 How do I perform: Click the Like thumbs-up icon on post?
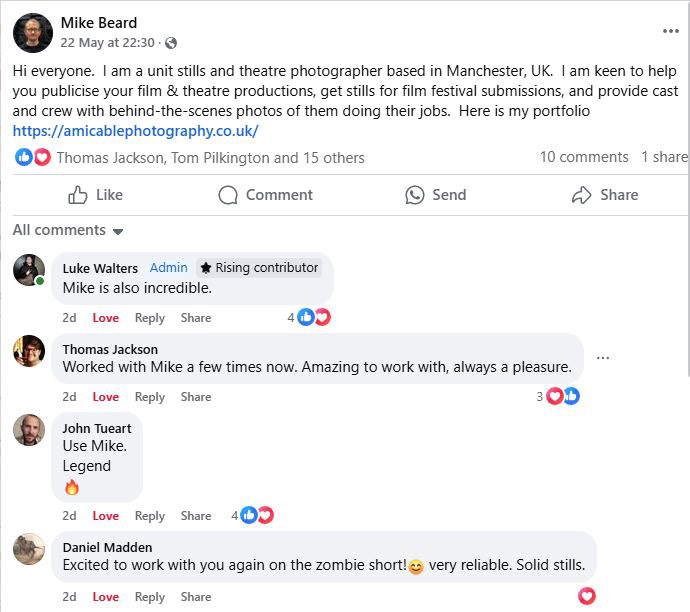pos(78,195)
